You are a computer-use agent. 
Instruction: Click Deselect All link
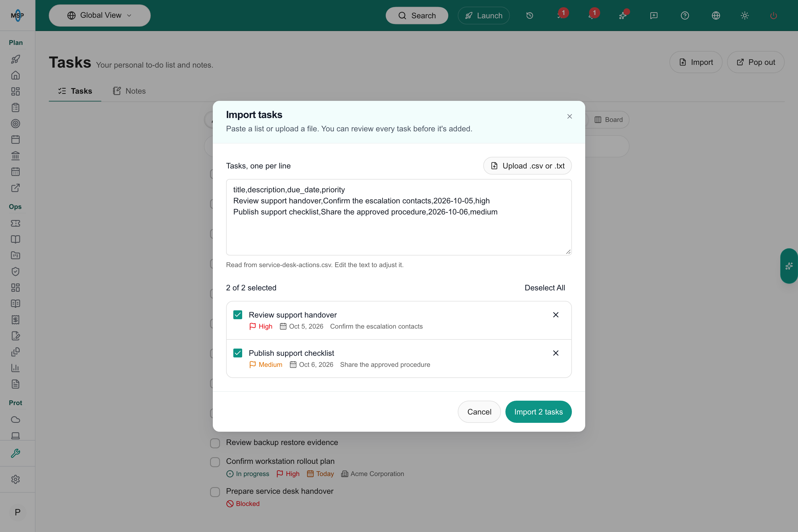pos(545,288)
